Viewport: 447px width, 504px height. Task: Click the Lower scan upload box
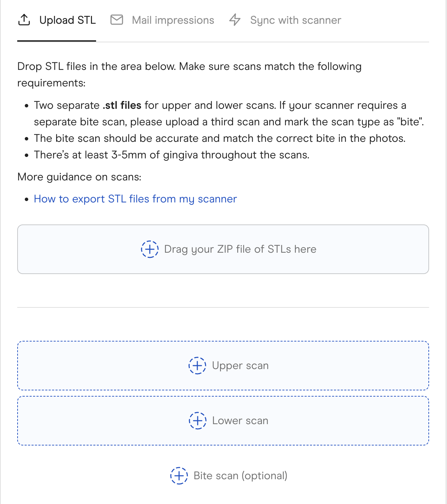[x=223, y=421]
